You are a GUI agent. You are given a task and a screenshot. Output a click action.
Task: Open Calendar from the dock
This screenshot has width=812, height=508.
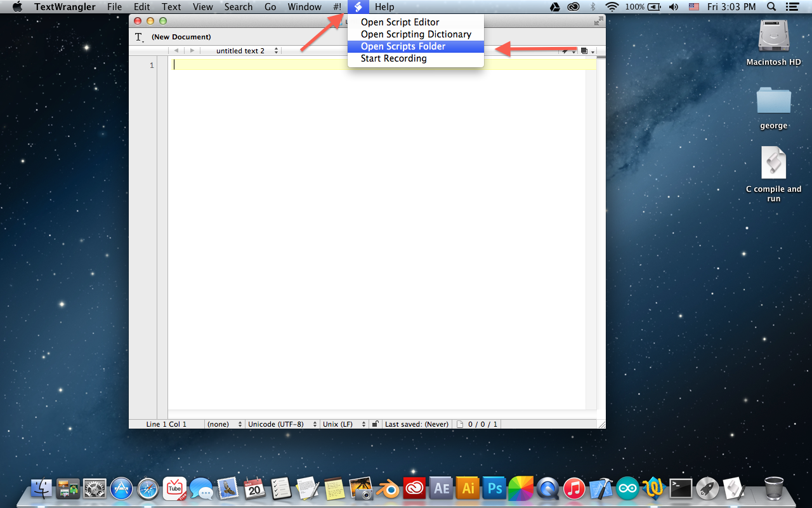click(254, 488)
